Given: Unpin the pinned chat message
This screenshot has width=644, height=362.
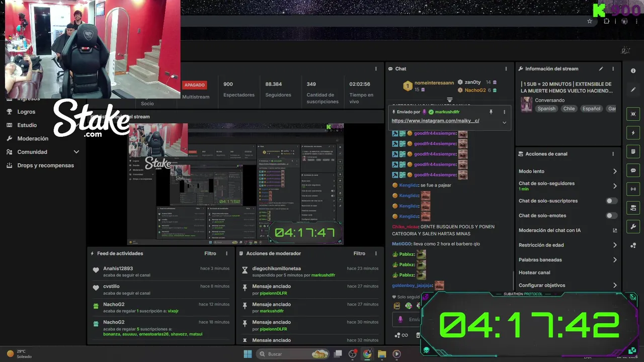Looking at the screenshot, I should coord(491,112).
